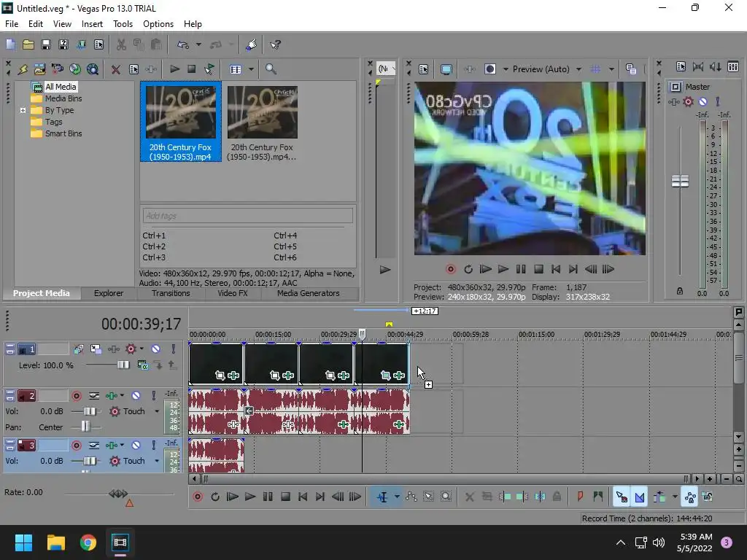
Task: Toggle Enable Snapping in the timeline toolbar
Action: click(x=622, y=497)
